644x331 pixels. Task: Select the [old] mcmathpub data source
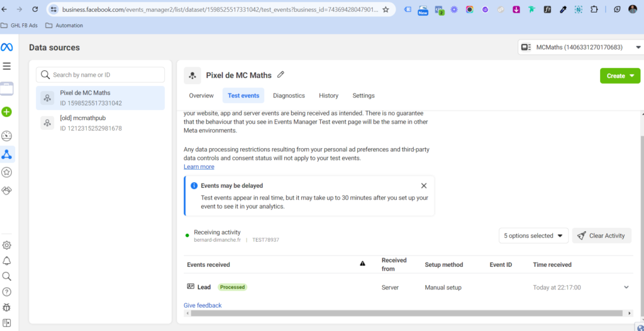point(100,123)
